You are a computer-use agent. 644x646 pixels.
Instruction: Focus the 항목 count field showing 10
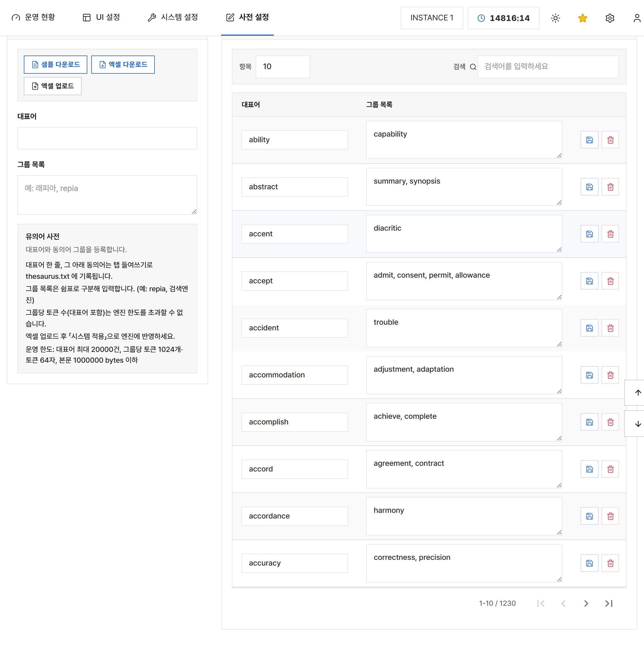coord(283,67)
